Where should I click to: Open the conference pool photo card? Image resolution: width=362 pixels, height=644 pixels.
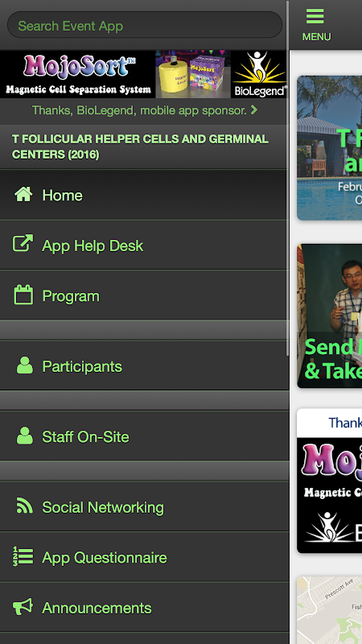330,148
